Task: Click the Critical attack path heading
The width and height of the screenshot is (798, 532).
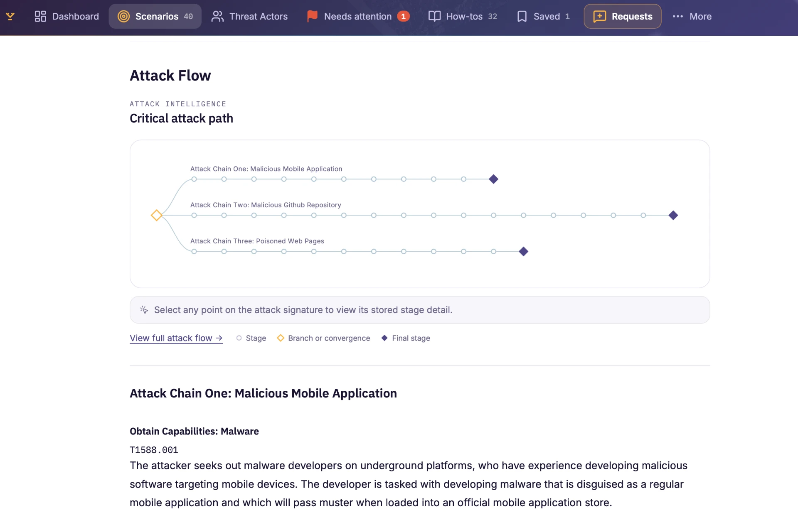Action: tap(181, 118)
